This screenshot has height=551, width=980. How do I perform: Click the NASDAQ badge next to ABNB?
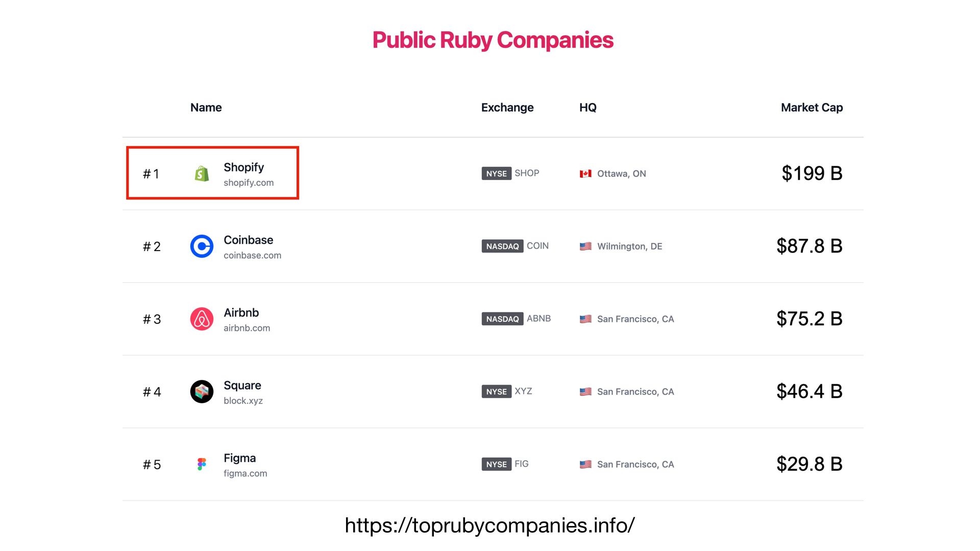click(502, 319)
